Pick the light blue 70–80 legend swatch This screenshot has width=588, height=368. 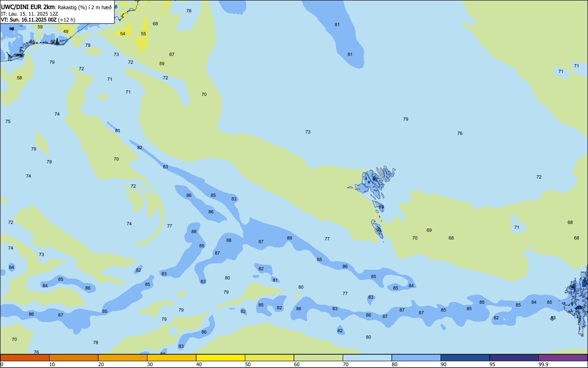pos(367,357)
